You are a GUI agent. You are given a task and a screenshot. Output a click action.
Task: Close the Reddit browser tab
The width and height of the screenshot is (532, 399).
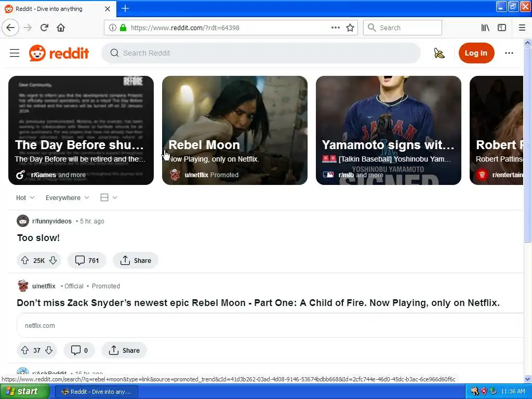pos(107,9)
